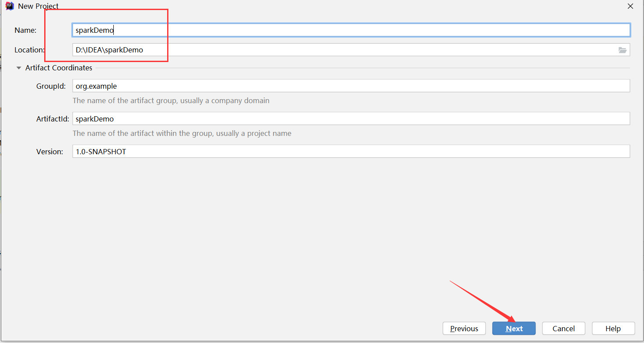This screenshot has width=644, height=343.
Task: Click the 'Version:' label
Action: coord(50,152)
